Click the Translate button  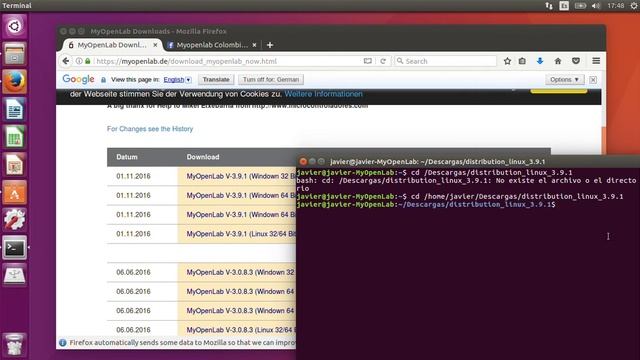click(216, 80)
